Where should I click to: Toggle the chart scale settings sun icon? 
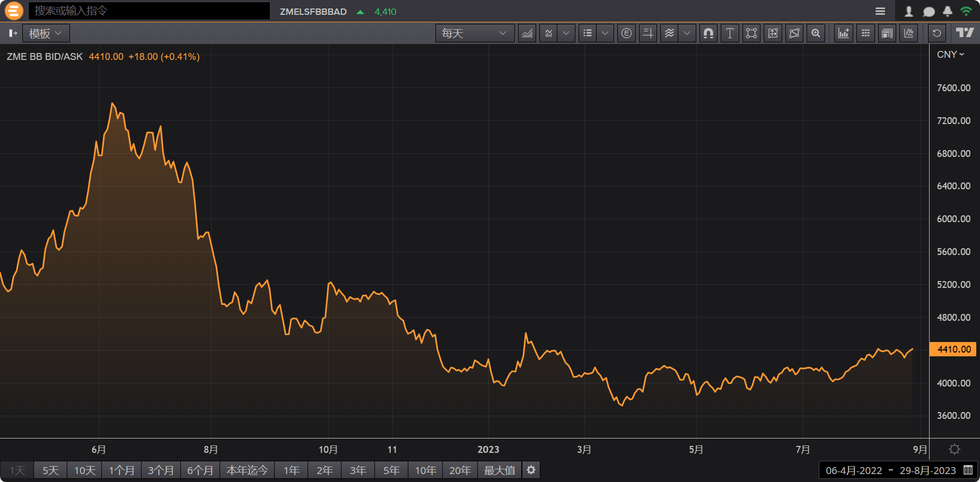955,450
